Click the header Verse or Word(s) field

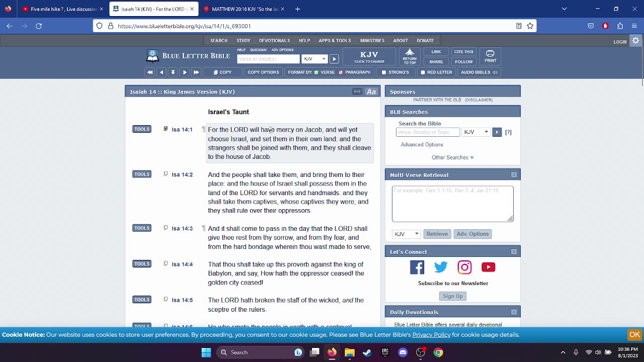268,59
